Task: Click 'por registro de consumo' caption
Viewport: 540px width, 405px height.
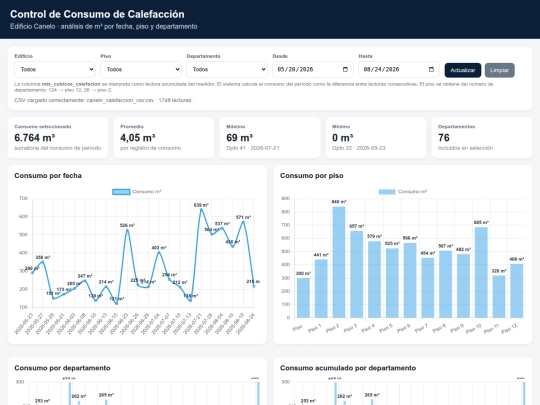Action: coord(150,148)
